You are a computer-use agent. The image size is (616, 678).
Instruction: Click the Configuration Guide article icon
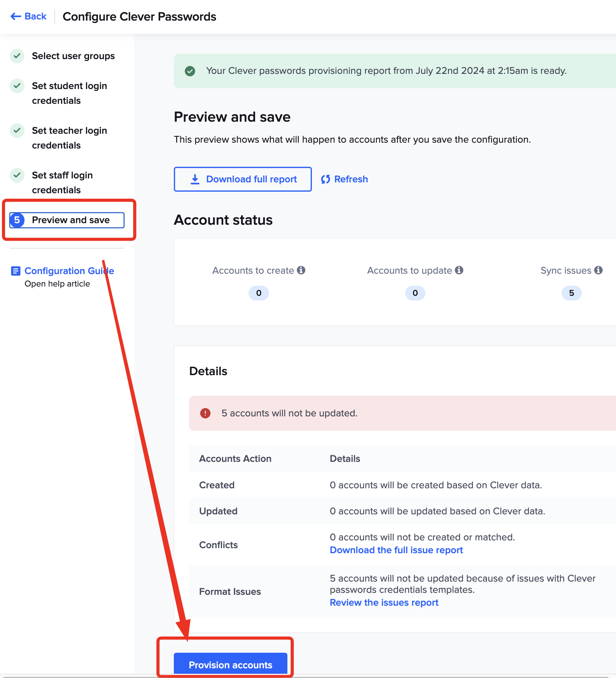16,271
